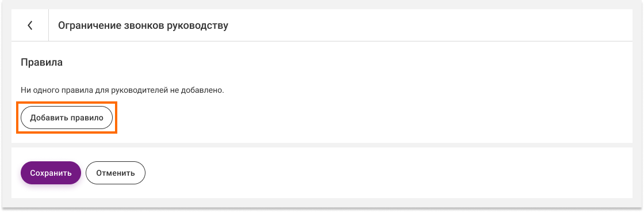Confirm settings by clicking Сохранить

(51, 173)
